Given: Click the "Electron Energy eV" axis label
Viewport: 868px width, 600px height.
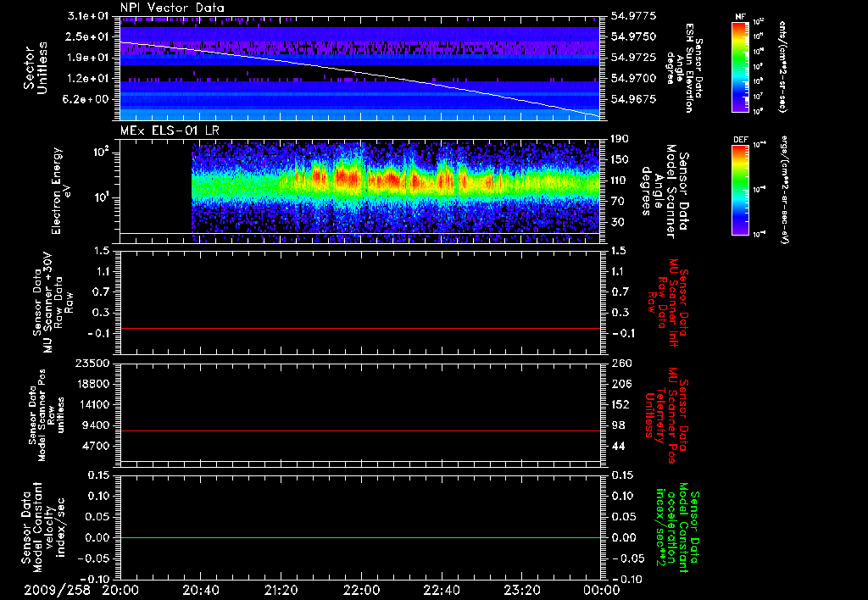Looking at the screenshot, I should [60, 191].
